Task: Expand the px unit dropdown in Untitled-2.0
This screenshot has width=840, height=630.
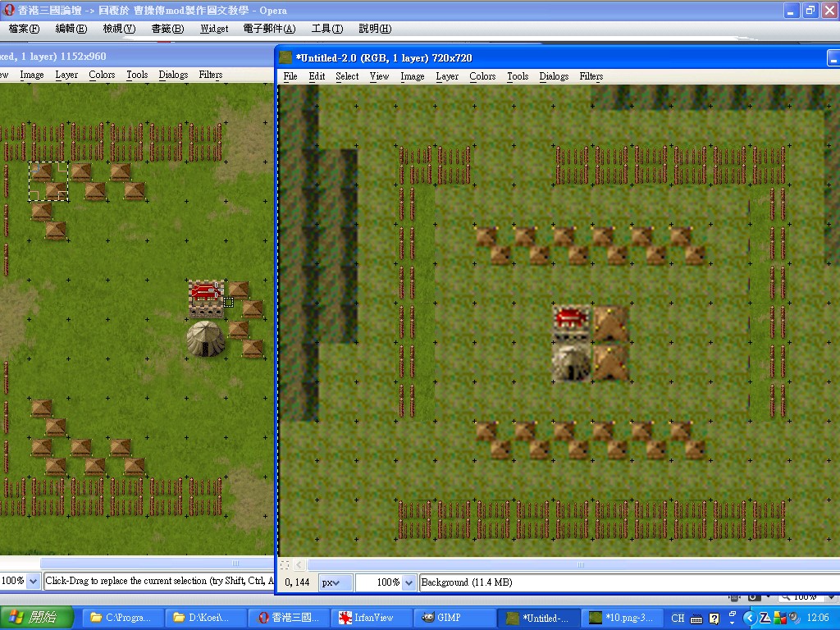Action: [x=336, y=582]
